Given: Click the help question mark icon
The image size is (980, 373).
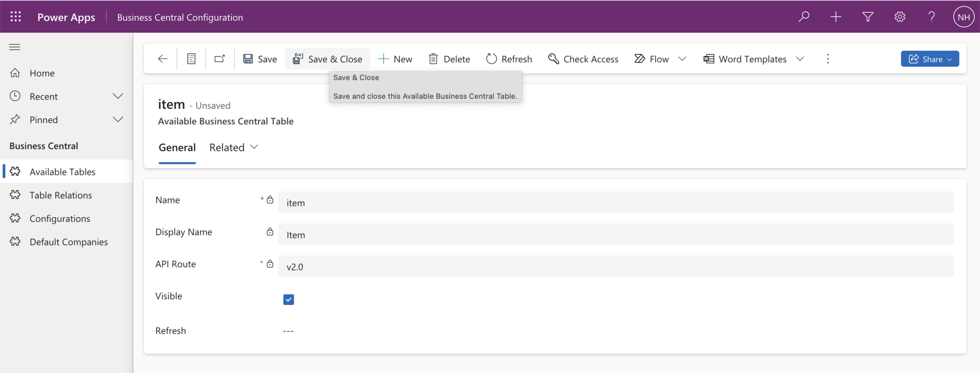Looking at the screenshot, I should pyautogui.click(x=931, y=17).
